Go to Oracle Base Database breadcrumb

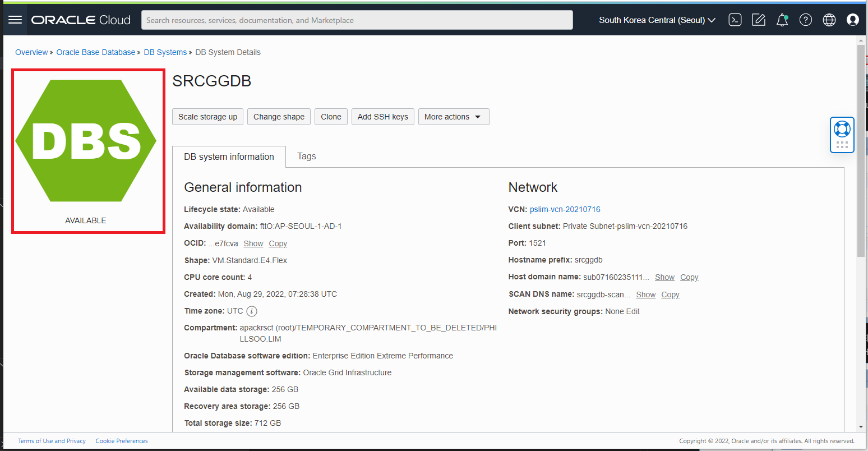96,52
